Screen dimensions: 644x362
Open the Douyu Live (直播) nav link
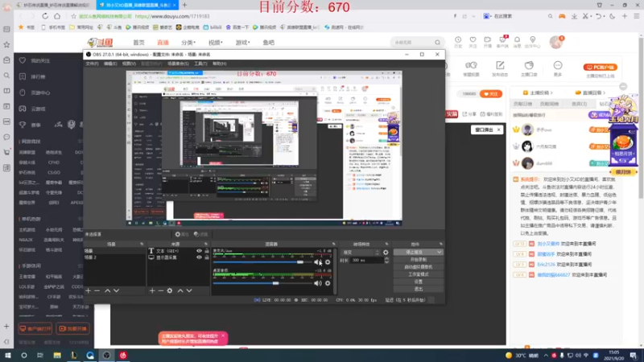tap(163, 43)
